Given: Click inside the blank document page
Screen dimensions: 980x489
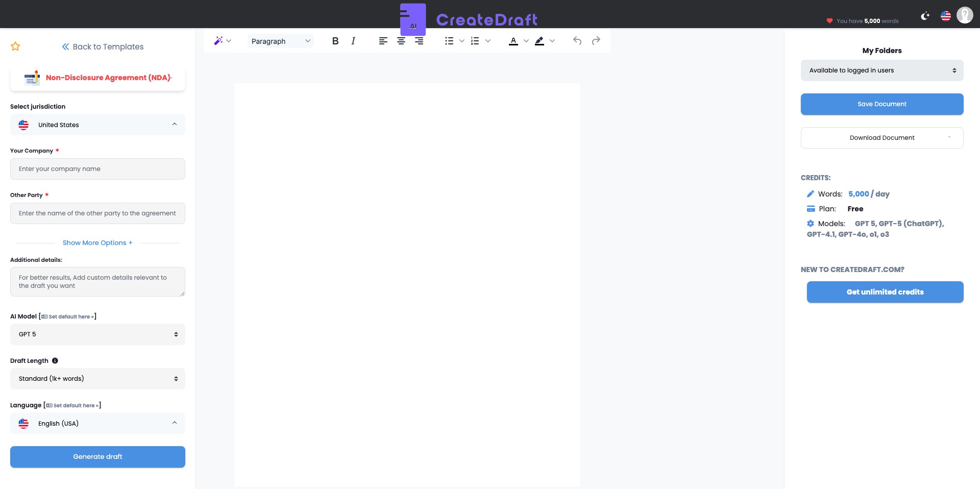Looking at the screenshot, I should (x=407, y=285).
